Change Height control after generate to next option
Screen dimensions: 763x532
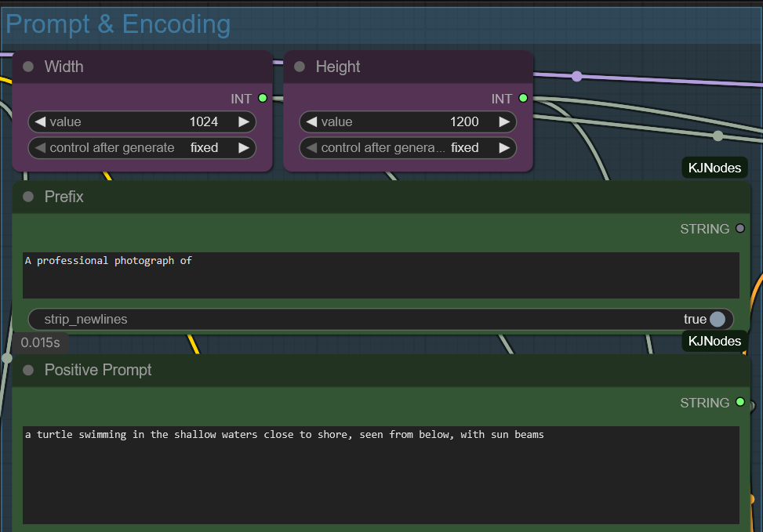click(504, 148)
